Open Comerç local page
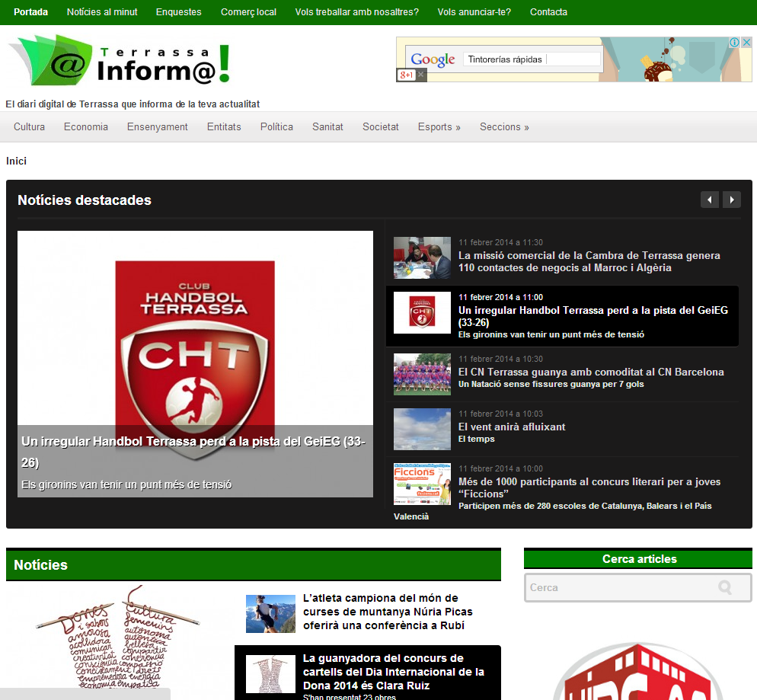This screenshot has height=700, width=757. [248, 12]
